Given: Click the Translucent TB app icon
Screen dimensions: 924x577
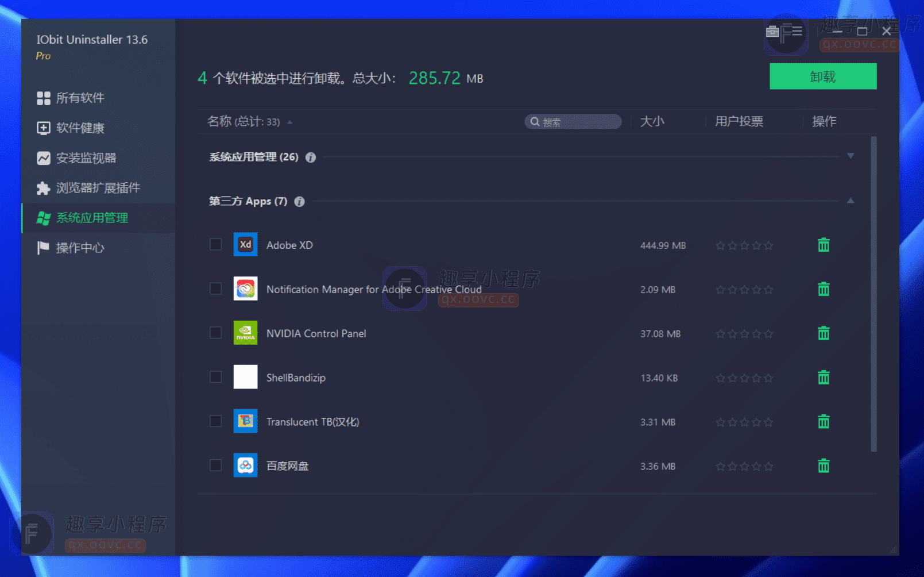Looking at the screenshot, I should (245, 421).
